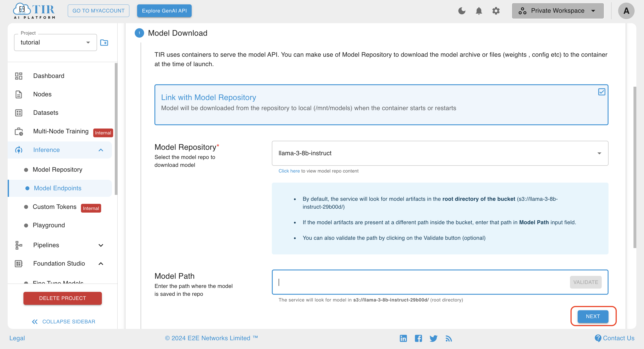Open the settings gear icon

(496, 11)
